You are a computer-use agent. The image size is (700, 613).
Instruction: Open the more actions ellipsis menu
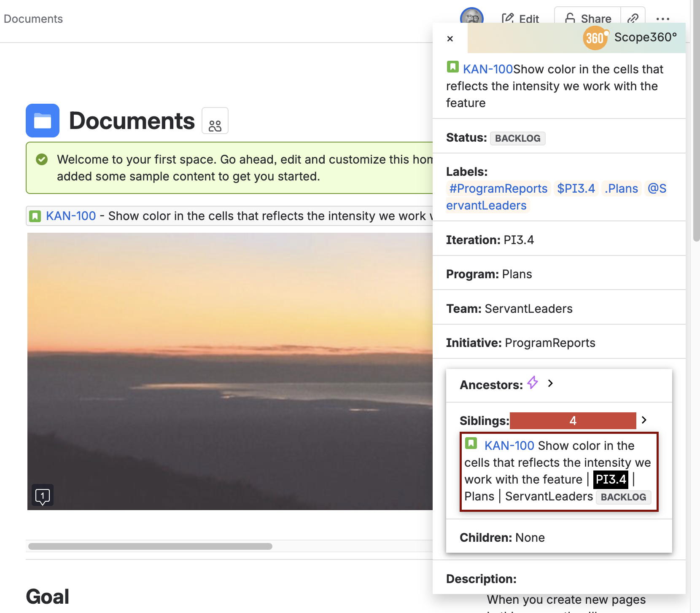click(662, 19)
